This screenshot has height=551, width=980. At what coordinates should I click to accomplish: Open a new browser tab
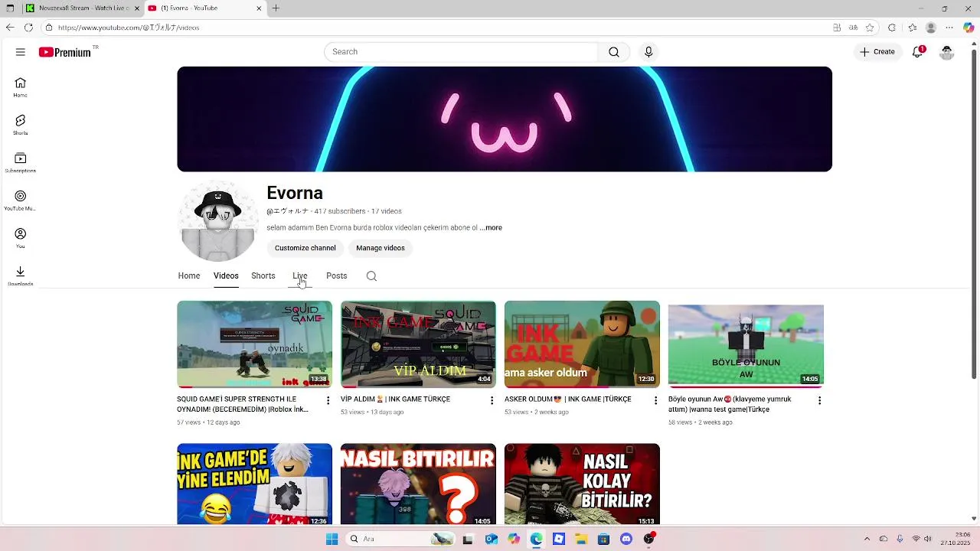click(276, 8)
